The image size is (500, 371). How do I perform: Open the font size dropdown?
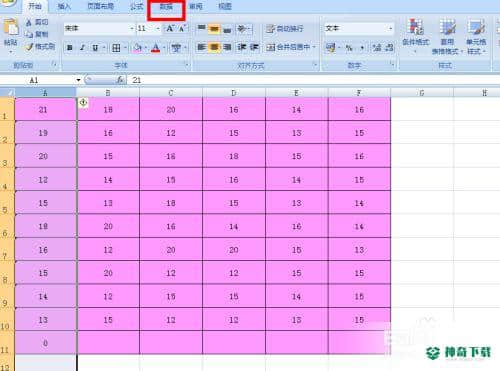point(158,29)
